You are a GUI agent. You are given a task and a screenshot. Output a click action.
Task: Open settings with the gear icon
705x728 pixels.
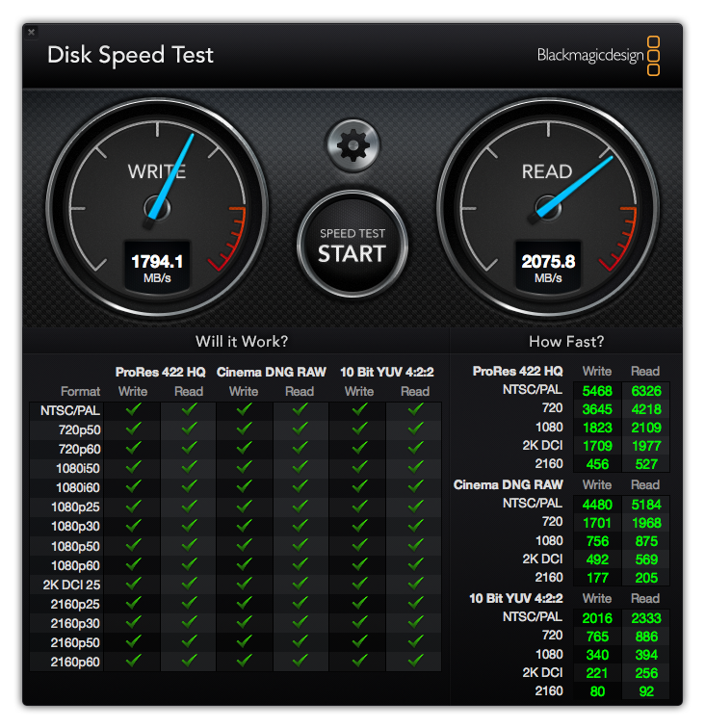[x=353, y=145]
